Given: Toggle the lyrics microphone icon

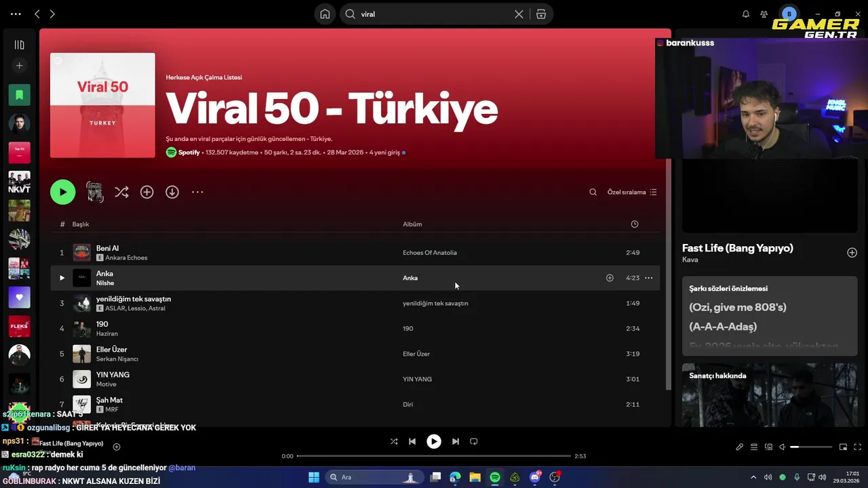Looking at the screenshot, I should pyautogui.click(x=740, y=447).
